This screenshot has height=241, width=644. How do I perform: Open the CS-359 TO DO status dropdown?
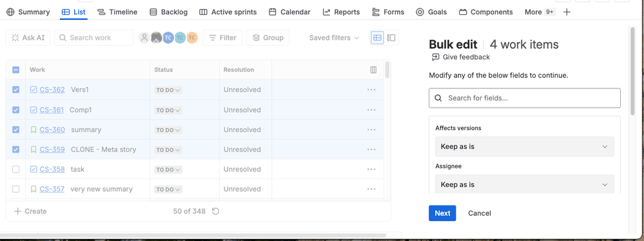click(x=168, y=150)
